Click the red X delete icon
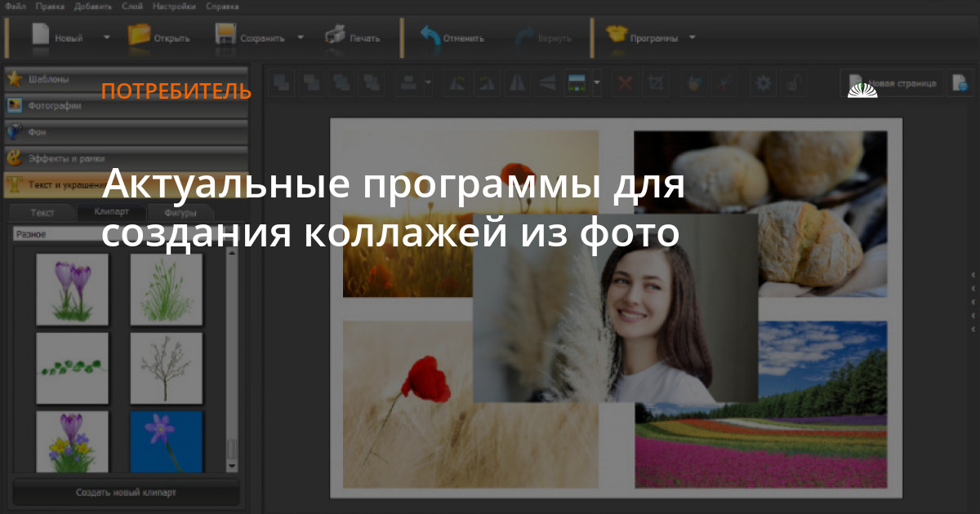 626,82
